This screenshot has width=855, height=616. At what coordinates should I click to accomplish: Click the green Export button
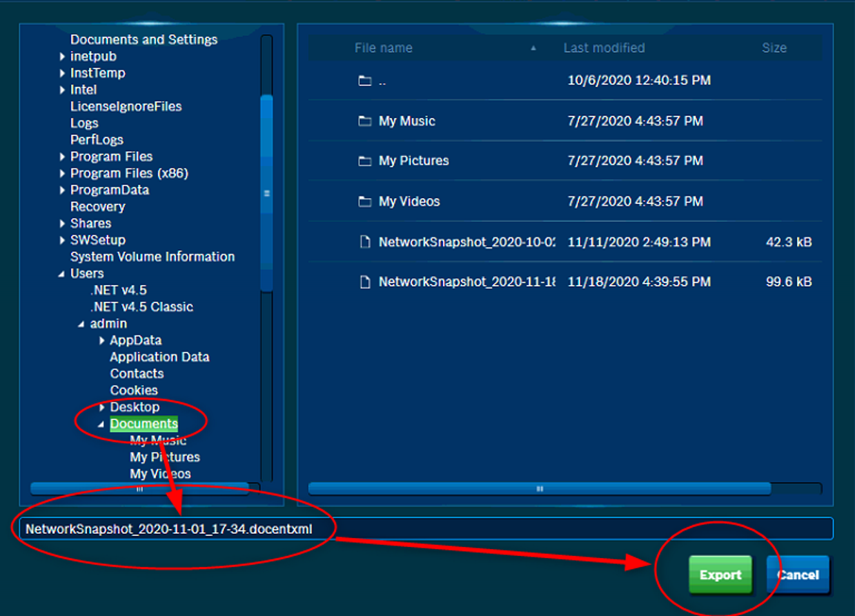point(721,574)
